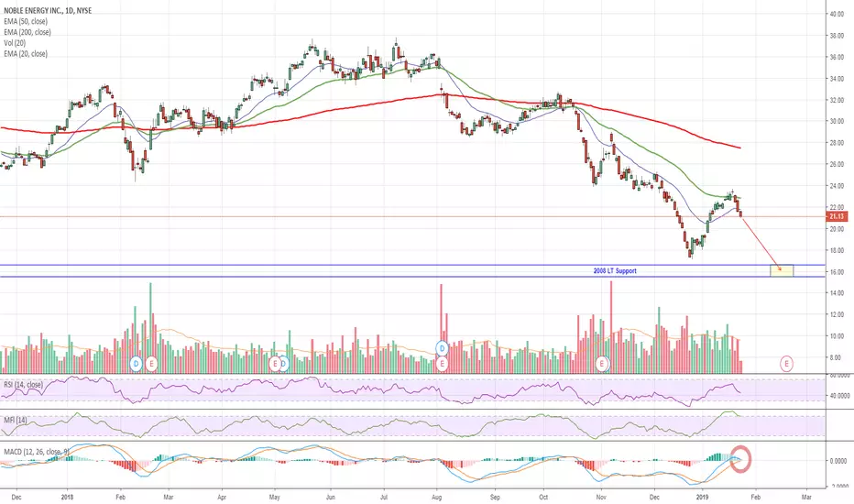Select the EMA (200, close) legend label
This screenshot has width=854, height=504.
point(27,32)
